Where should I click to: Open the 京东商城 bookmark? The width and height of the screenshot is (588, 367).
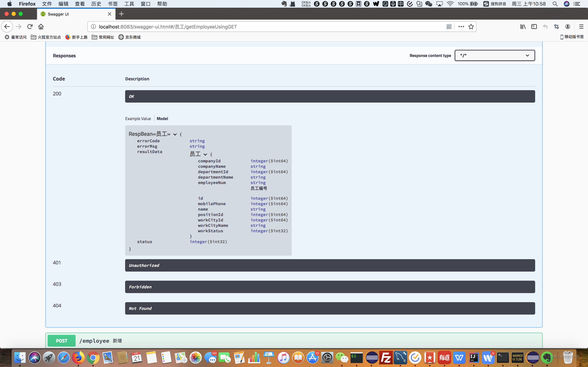(129, 37)
